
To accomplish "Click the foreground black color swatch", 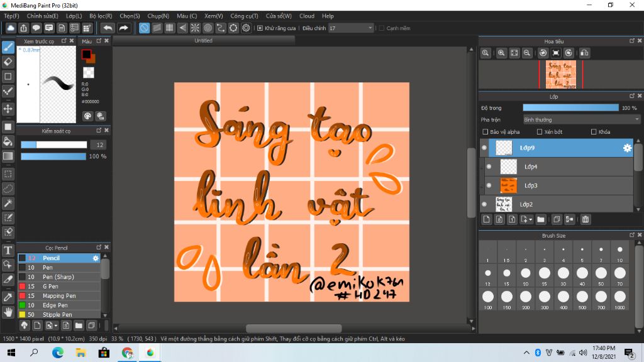I will (x=86, y=54).
